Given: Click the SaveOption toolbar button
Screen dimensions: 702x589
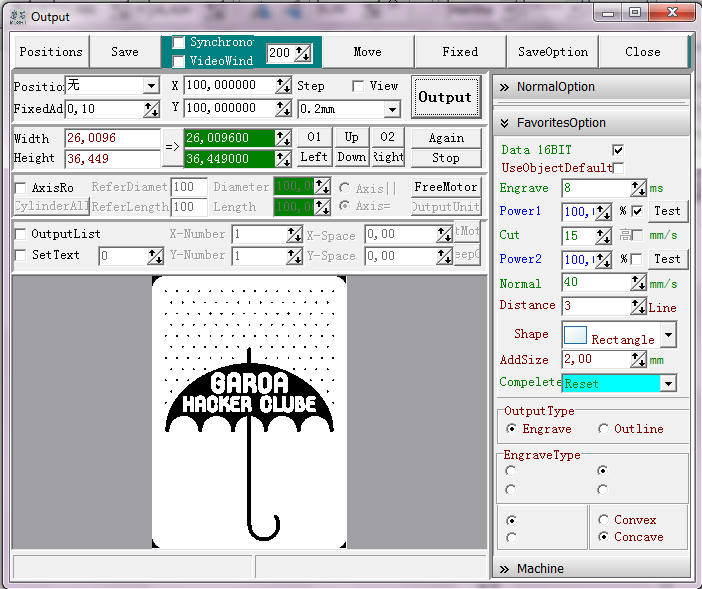Looking at the screenshot, I should (553, 52).
